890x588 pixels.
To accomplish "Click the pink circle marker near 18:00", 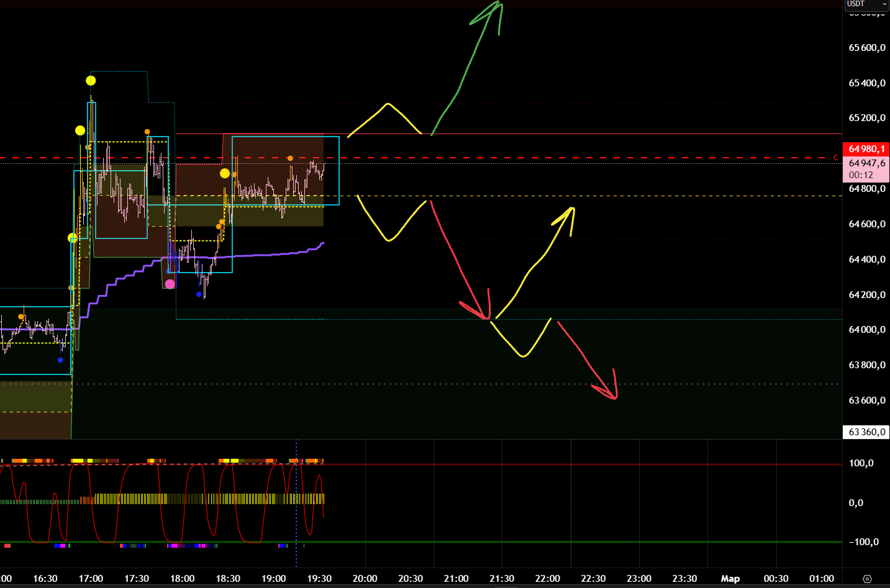I will click(170, 284).
